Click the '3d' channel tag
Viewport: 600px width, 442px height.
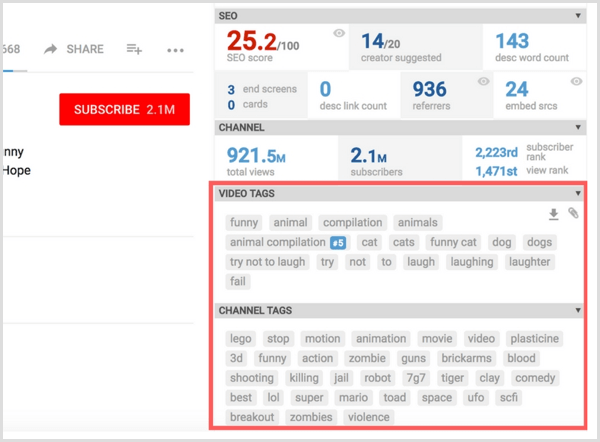tap(236, 358)
